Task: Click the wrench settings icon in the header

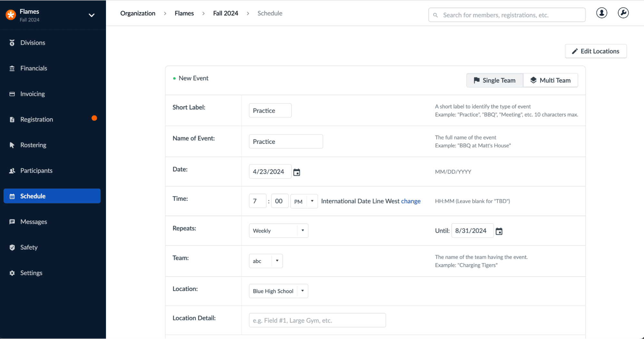Action: tap(623, 13)
